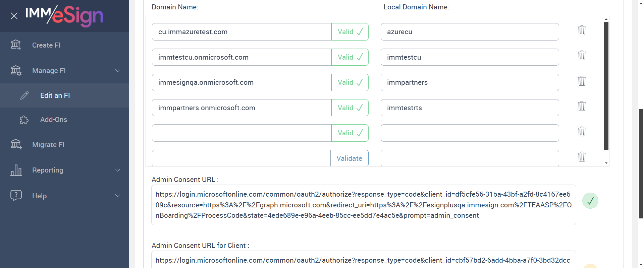
Task: Open the Migrate FI menu item
Action: click(48, 145)
